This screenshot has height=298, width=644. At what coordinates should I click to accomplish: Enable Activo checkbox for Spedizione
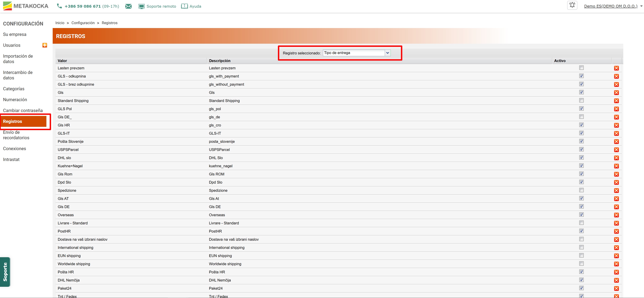[x=581, y=190]
